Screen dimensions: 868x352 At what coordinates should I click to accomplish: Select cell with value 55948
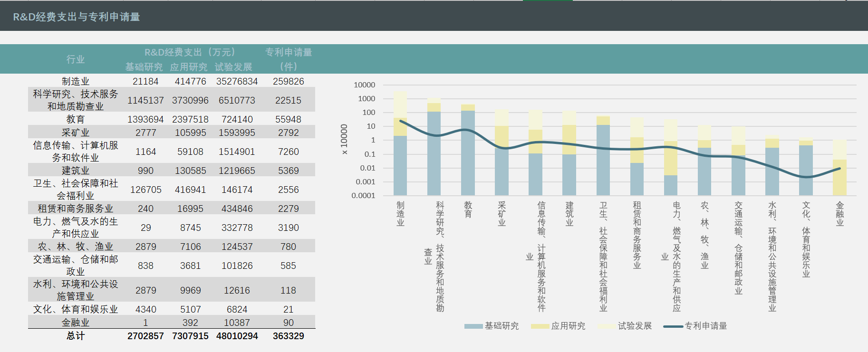click(x=289, y=119)
